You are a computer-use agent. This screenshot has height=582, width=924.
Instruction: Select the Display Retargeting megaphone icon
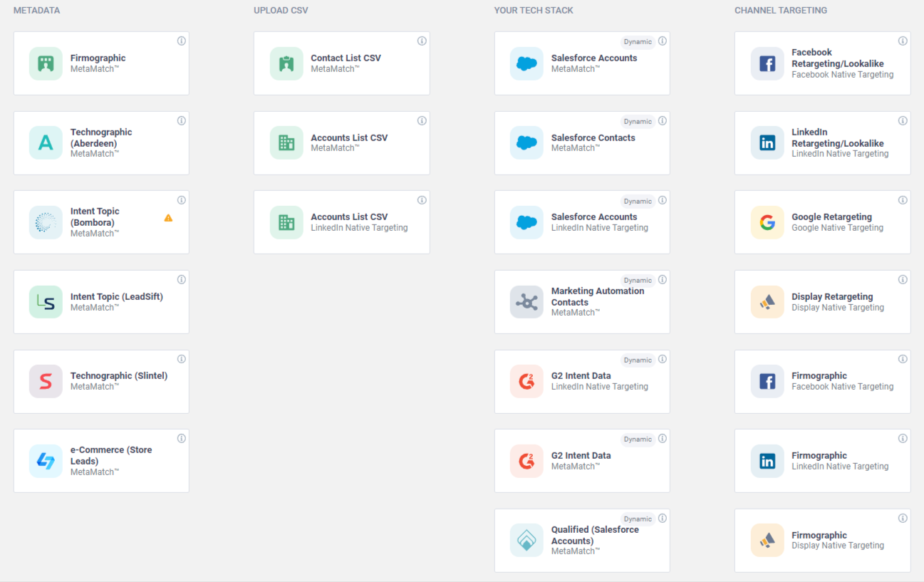tap(767, 302)
